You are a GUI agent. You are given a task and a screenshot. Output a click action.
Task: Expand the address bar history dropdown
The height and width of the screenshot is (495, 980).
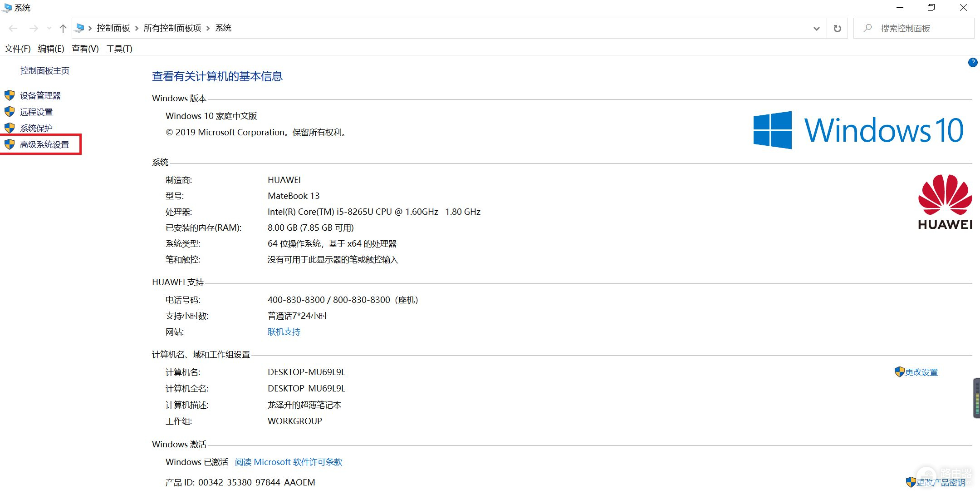[x=816, y=29]
